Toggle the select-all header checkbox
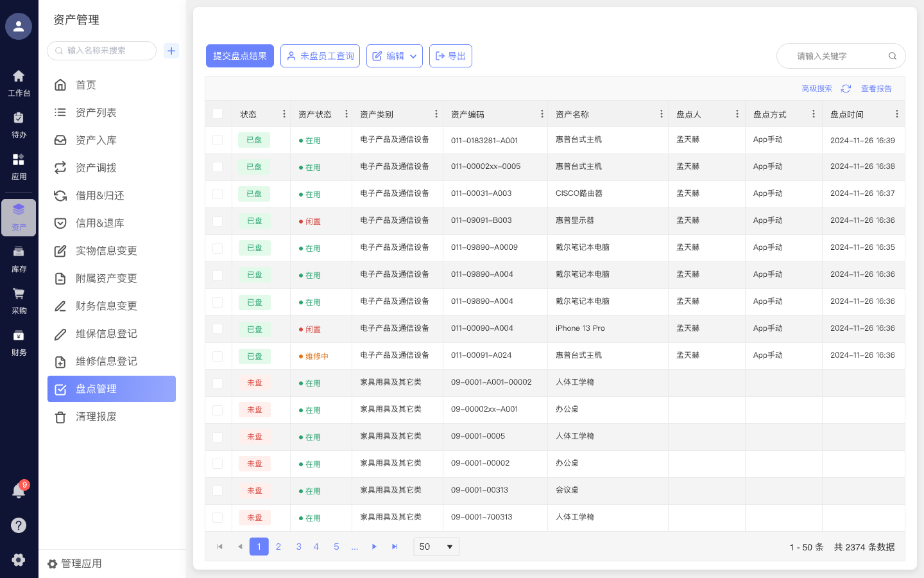 pyautogui.click(x=218, y=114)
